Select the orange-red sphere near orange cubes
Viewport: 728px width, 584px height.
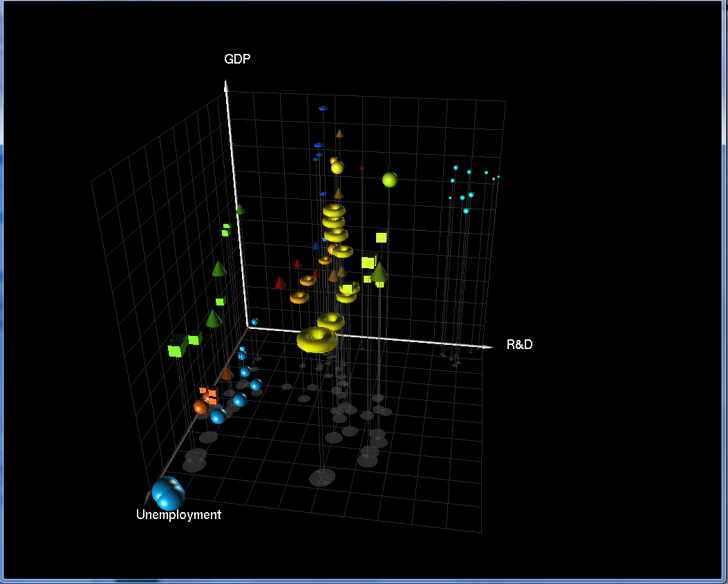click(200, 407)
